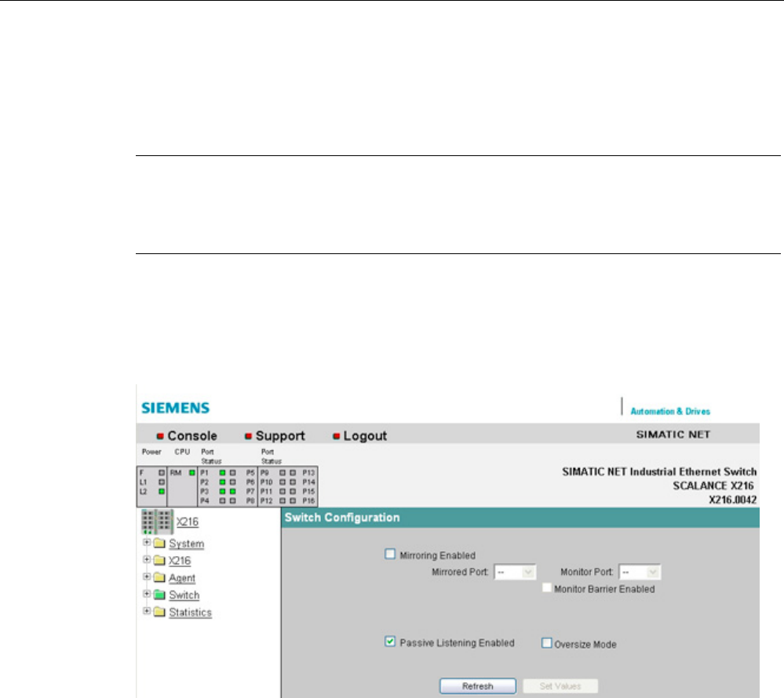Click the L2 power LED indicator
This screenshot has height=698, width=784.
pos(162,492)
